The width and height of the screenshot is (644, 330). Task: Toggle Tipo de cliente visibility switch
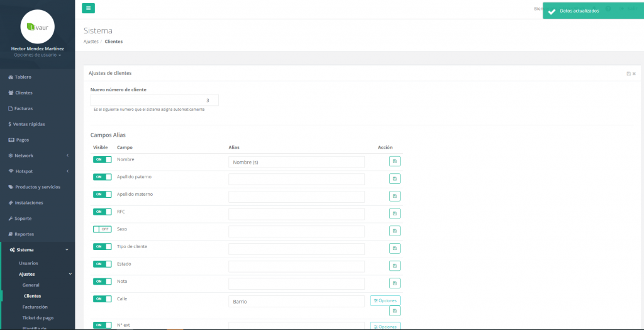pos(103,246)
